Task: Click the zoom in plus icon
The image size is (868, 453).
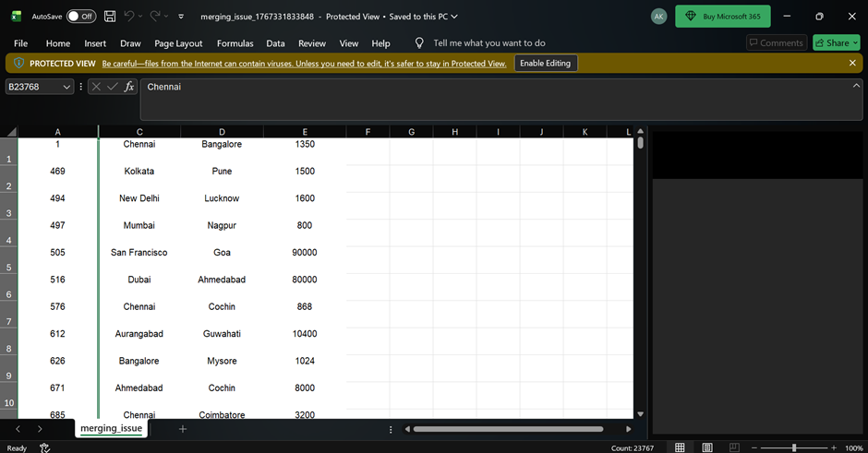Action: [833, 447]
